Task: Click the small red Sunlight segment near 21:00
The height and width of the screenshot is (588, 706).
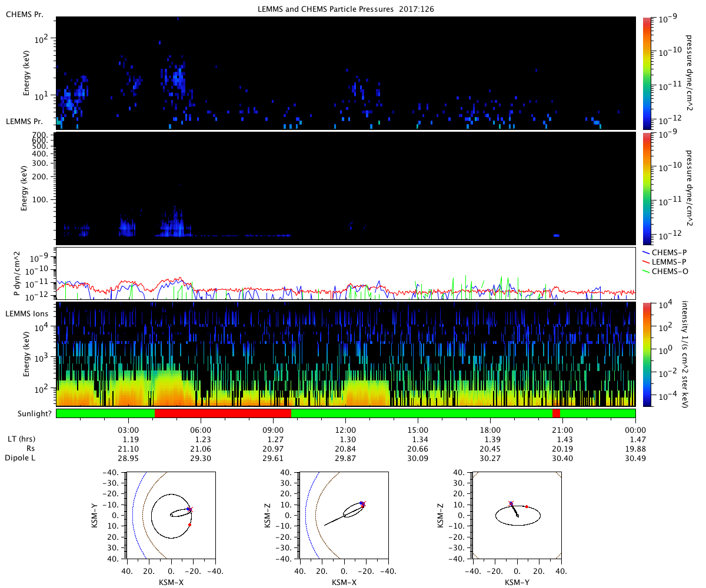Action: [x=556, y=413]
